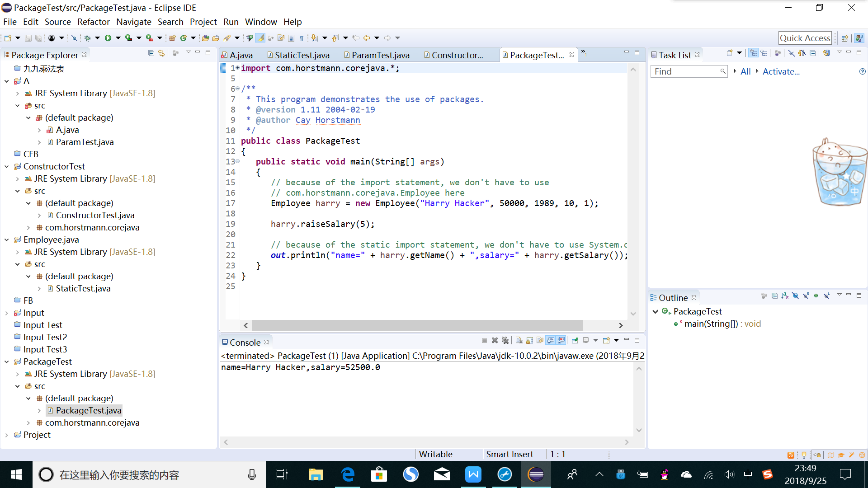Click Clear Console icon

(x=519, y=340)
